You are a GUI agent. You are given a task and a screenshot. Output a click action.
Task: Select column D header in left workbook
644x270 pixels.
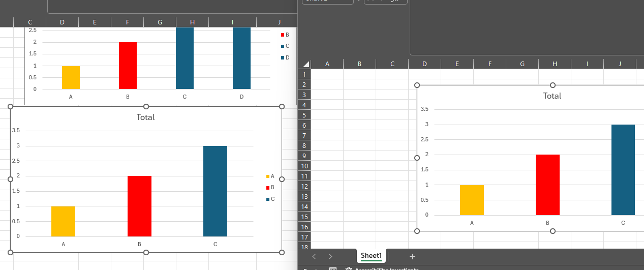click(x=62, y=22)
